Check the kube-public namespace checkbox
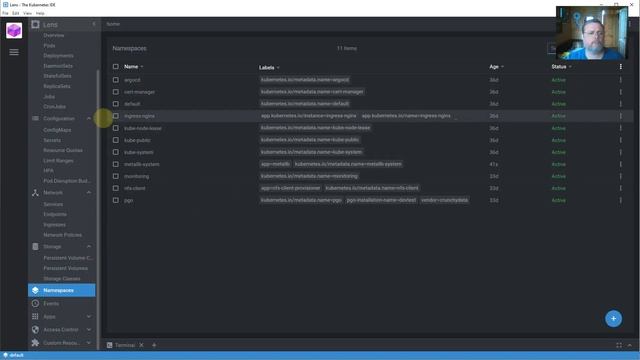Image resolution: width=640 pixels, height=360 pixels. click(116, 140)
